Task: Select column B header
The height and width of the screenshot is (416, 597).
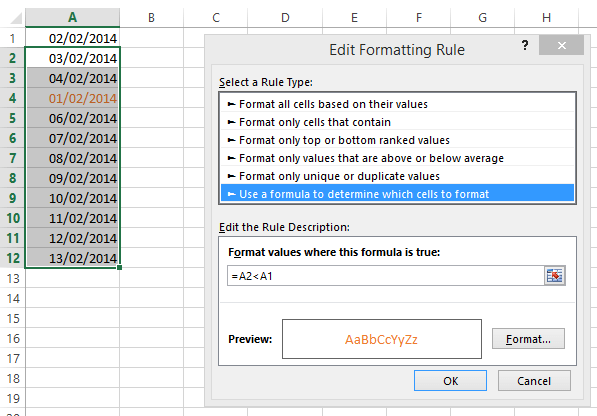Action: 151,18
